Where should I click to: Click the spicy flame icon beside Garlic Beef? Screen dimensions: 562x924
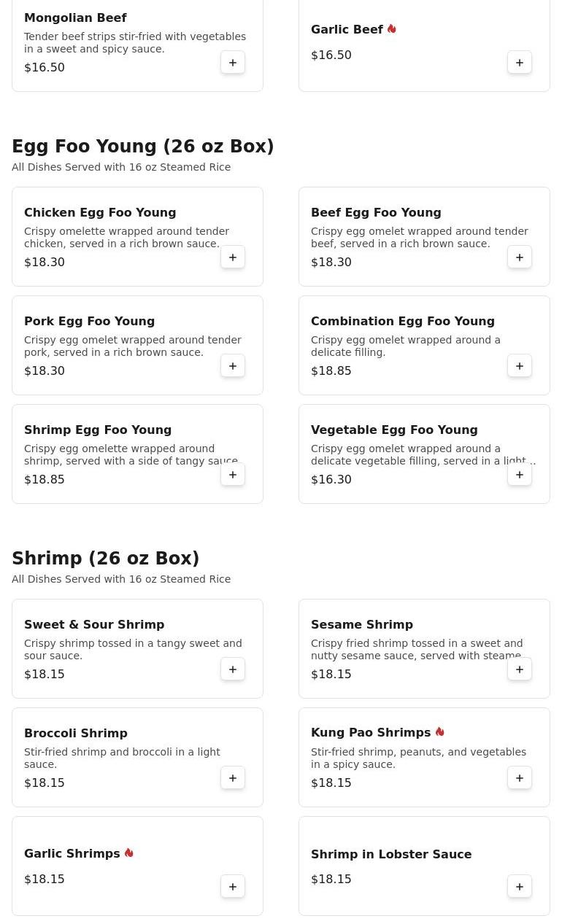click(x=392, y=29)
